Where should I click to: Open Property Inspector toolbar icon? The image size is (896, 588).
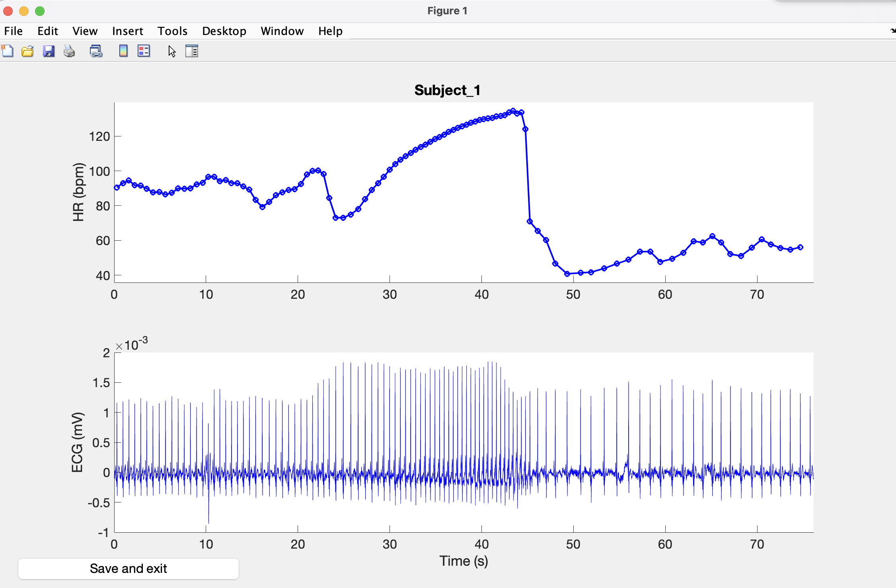coord(191,51)
